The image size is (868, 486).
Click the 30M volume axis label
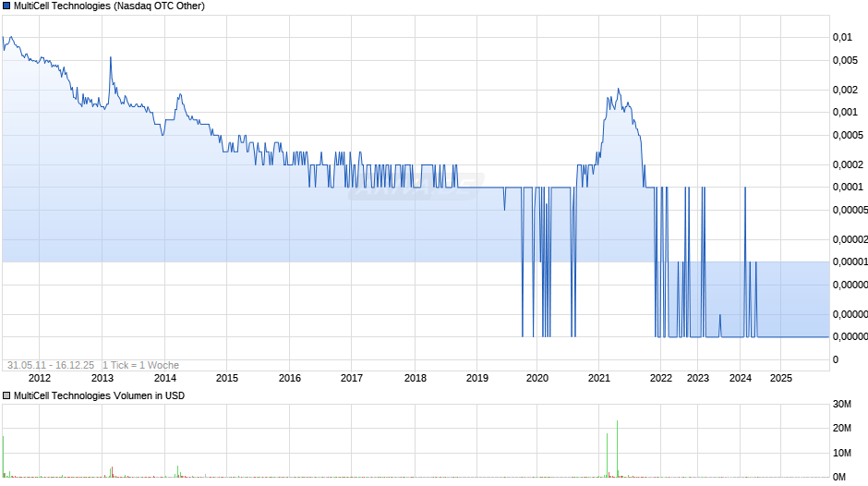point(842,404)
